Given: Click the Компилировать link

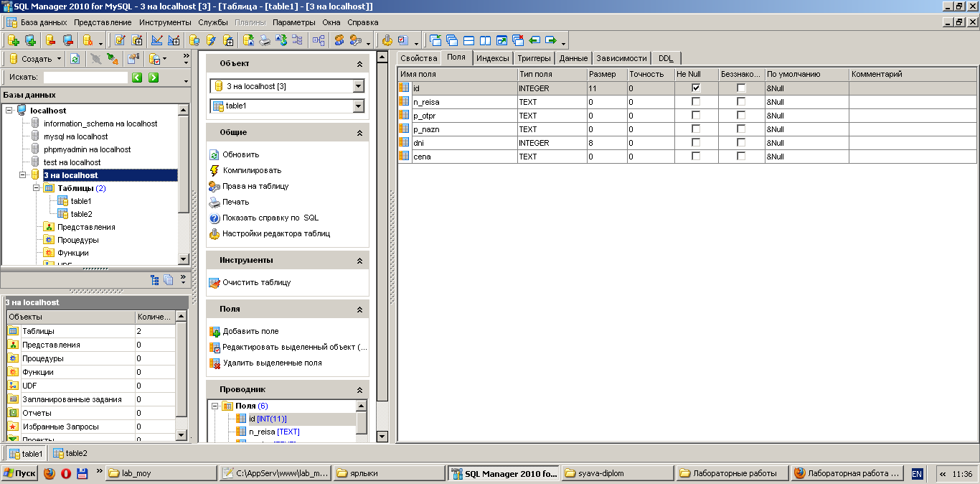Looking at the screenshot, I should [x=252, y=170].
